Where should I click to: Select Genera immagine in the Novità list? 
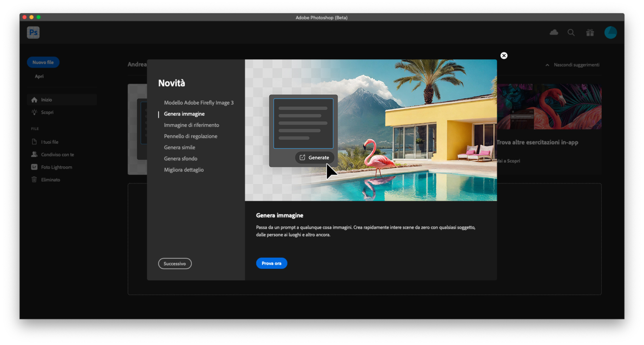point(184,114)
